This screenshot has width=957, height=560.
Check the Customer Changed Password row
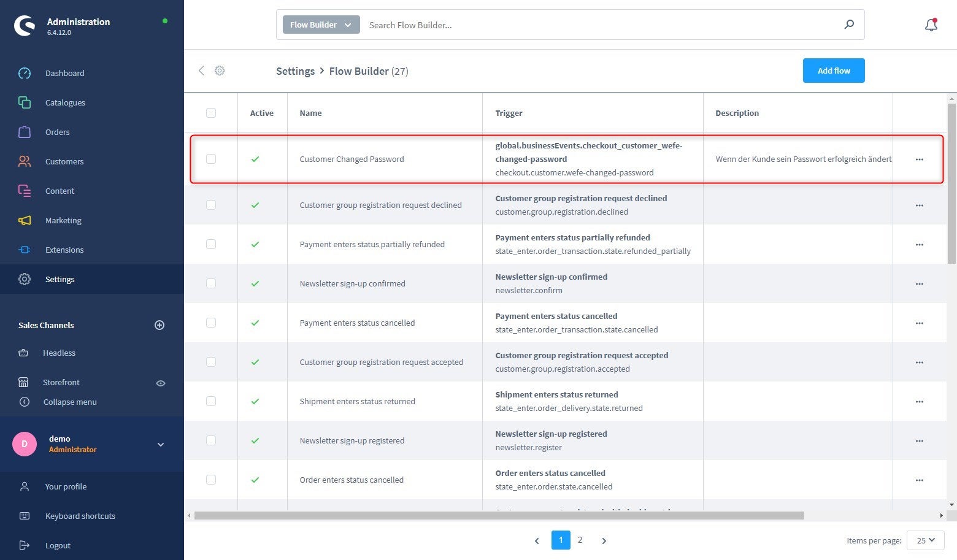211,159
